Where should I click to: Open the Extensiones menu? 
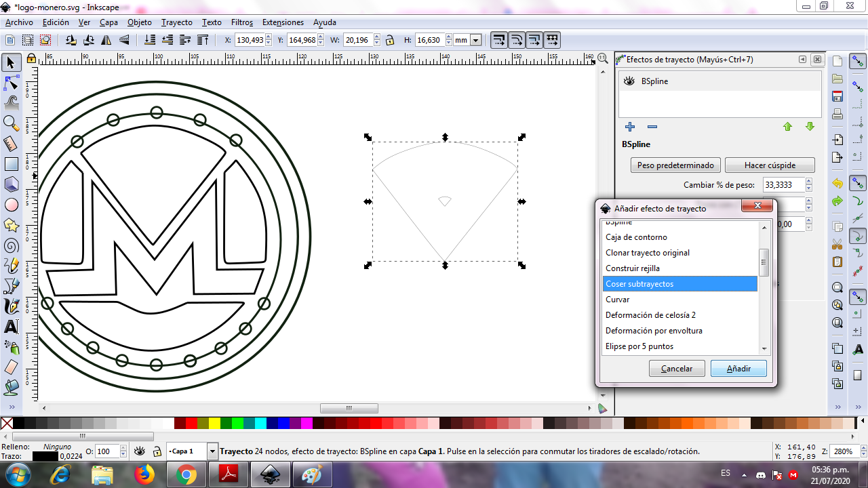[x=283, y=22]
